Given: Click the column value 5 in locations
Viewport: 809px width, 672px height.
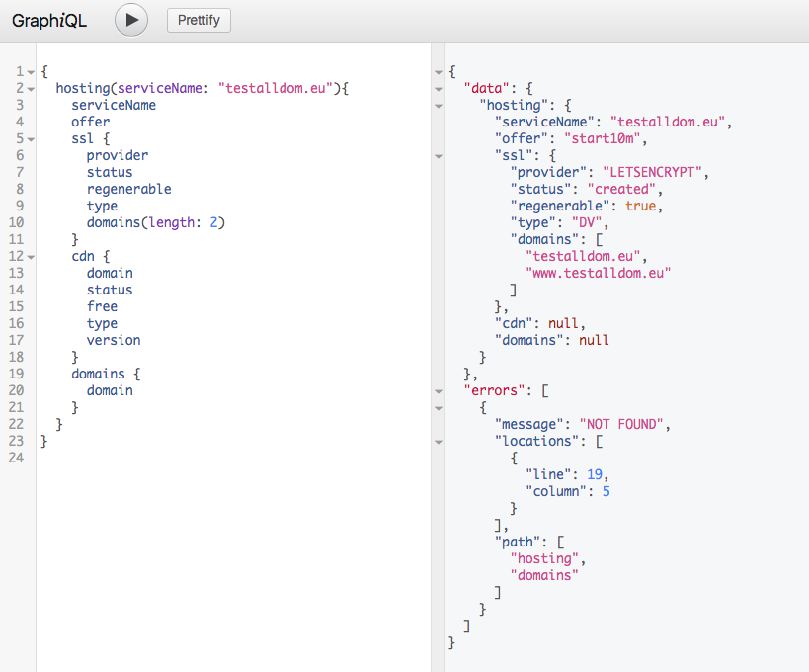Looking at the screenshot, I should tap(606, 491).
